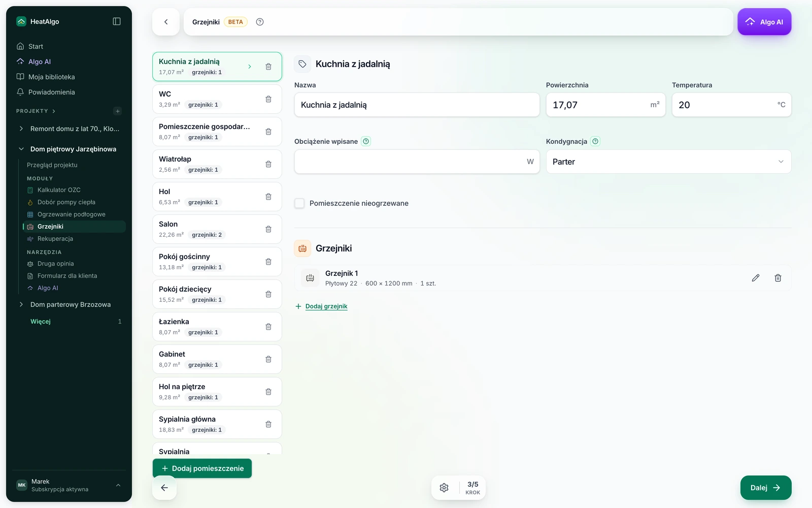Click the Powierzchnia input field
The height and width of the screenshot is (508, 812).
[x=605, y=105]
